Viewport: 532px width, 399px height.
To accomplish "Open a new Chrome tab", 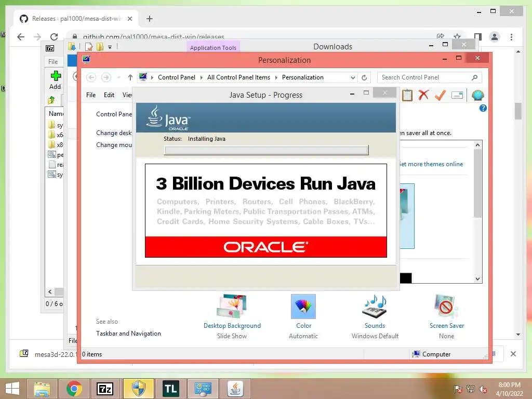I will [150, 19].
